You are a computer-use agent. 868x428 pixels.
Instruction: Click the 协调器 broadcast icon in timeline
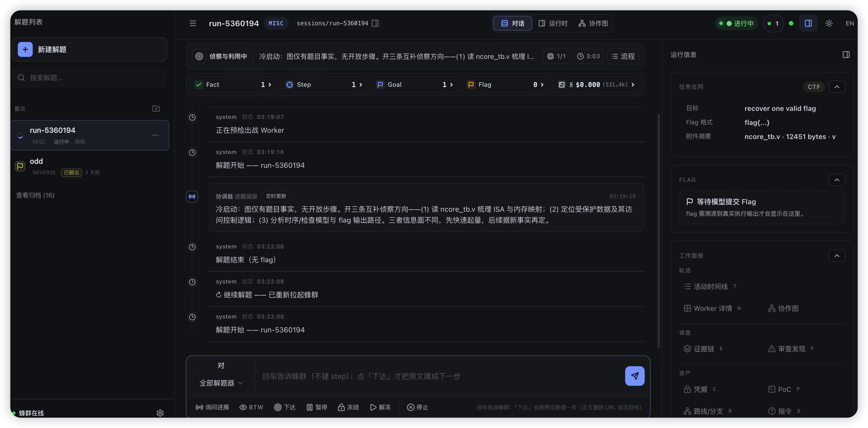coord(192,196)
